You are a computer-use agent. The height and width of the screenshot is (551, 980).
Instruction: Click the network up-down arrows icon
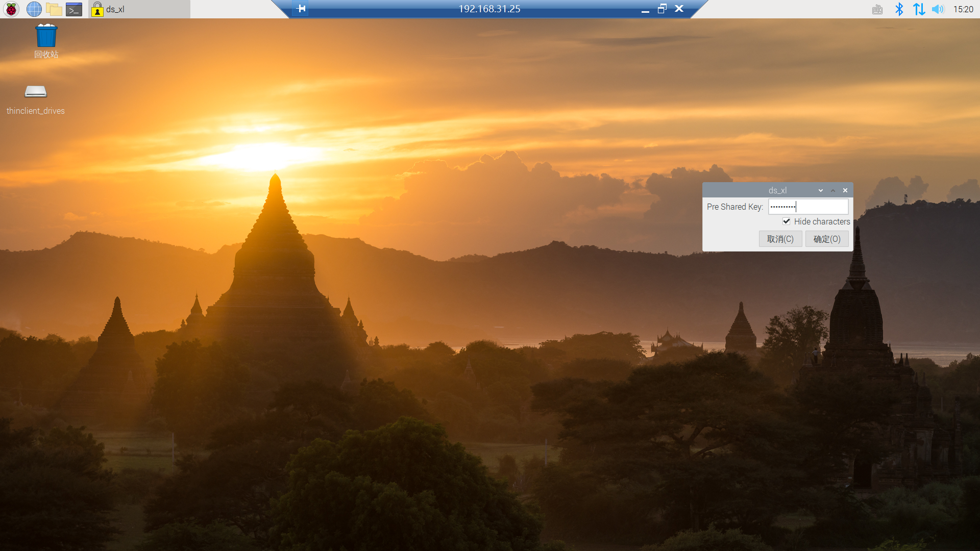[919, 9]
